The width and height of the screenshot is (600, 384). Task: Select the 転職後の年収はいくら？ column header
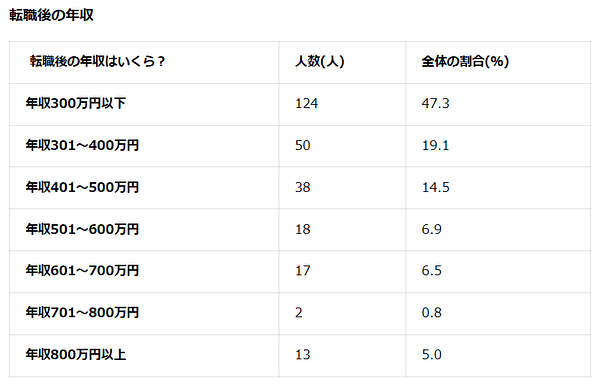pyautogui.click(x=97, y=61)
